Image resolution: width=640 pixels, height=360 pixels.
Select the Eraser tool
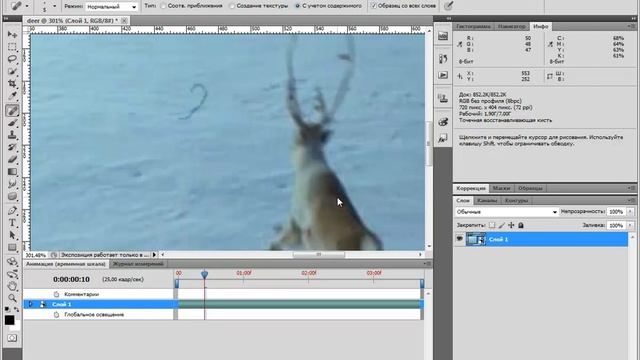click(x=12, y=159)
